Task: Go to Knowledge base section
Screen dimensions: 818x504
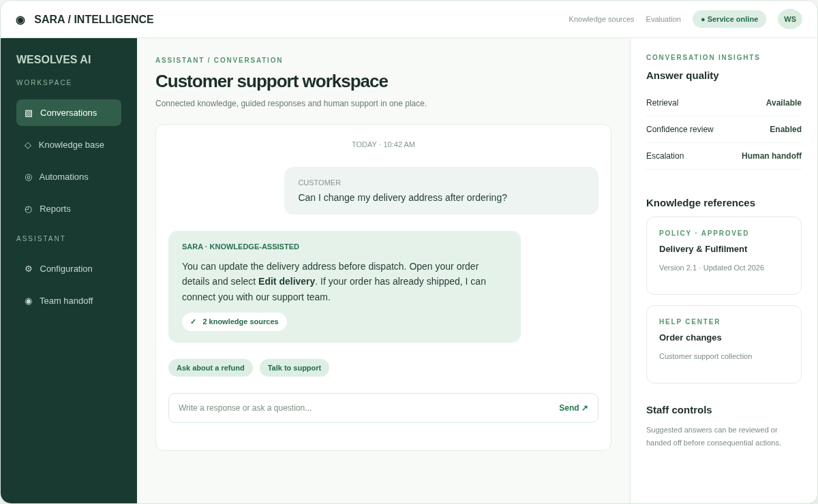Action: coord(69,145)
